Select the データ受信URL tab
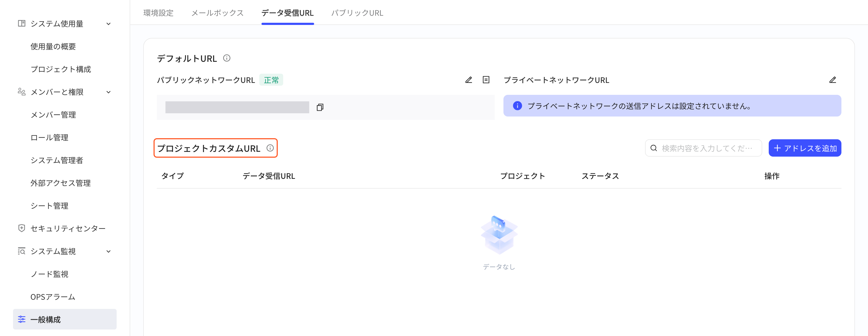This screenshot has width=868, height=336. pyautogui.click(x=288, y=13)
